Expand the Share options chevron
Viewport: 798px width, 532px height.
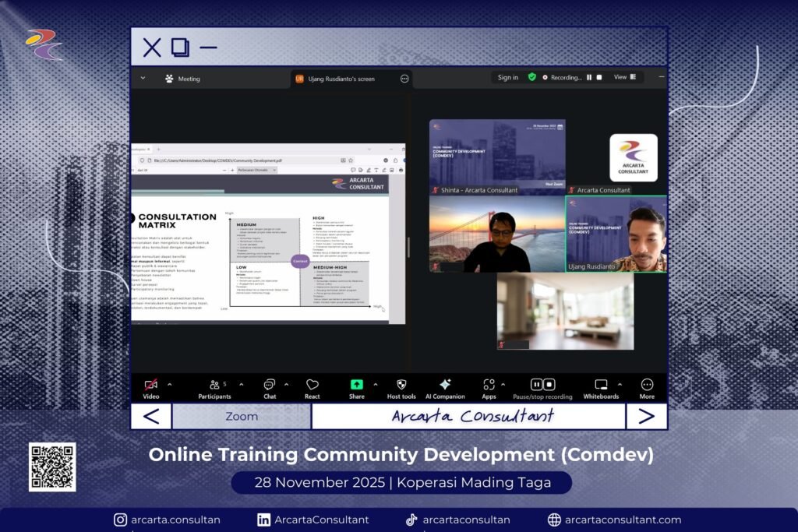tap(376, 384)
